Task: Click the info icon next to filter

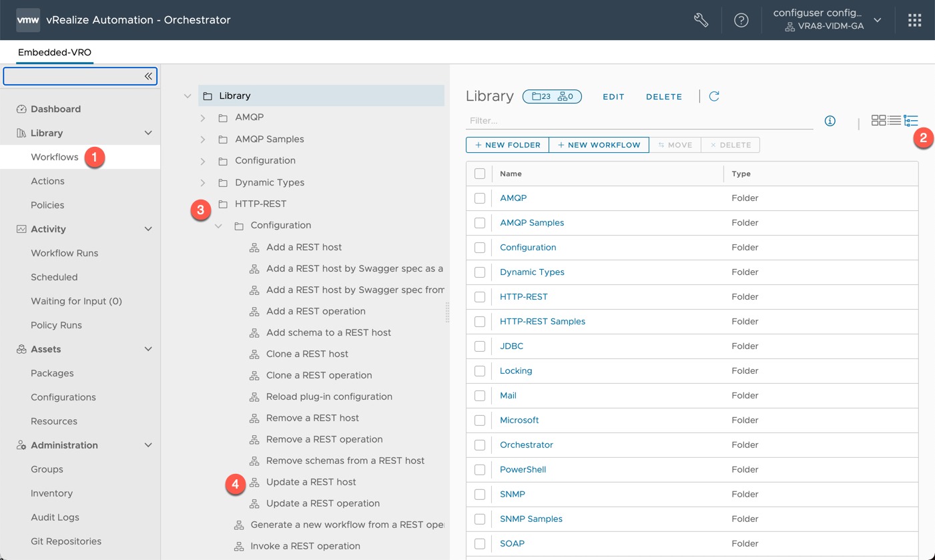Action: click(x=830, y=121)
